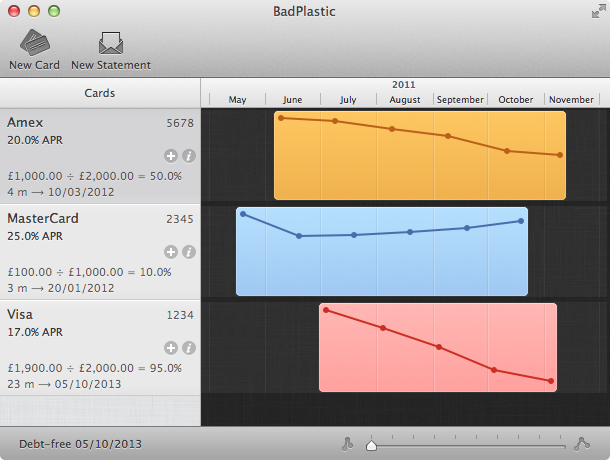Image resolution: width=610 pixels, height=460 pixels.
Task: Open Amex card info button
Action: (x=189, y=156)
